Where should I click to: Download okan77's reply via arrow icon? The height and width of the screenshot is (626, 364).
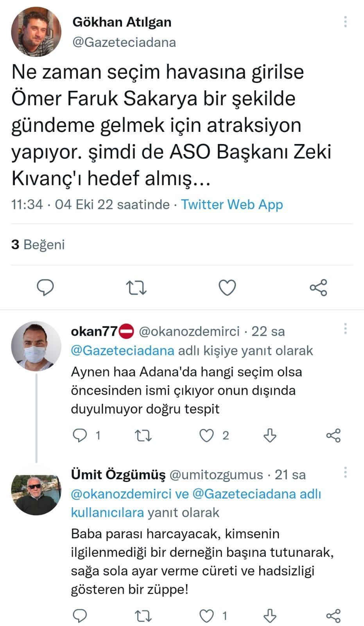click(x=270, y=435)
